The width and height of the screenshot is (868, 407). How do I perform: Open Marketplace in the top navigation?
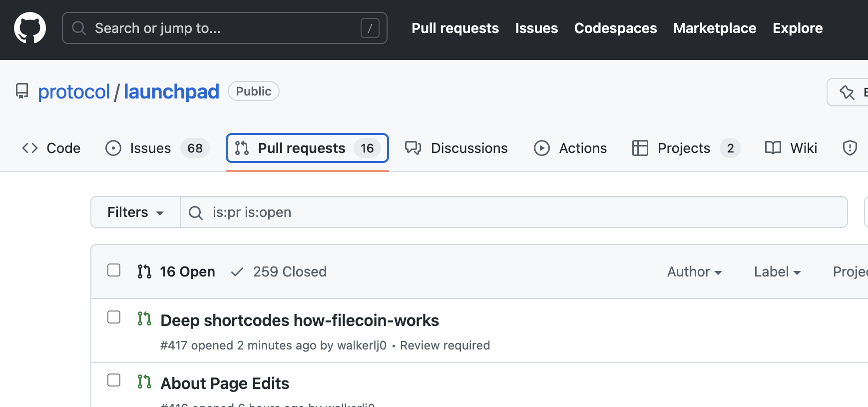click(x=715, y=28)
